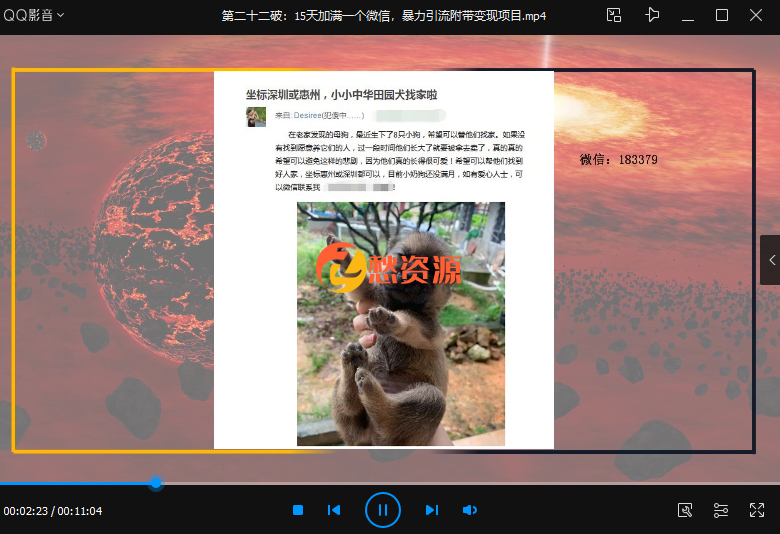The image size is (780, 534).
Task: Click the post headline 坐标深圳或惠州
Action: pos(341,95)
